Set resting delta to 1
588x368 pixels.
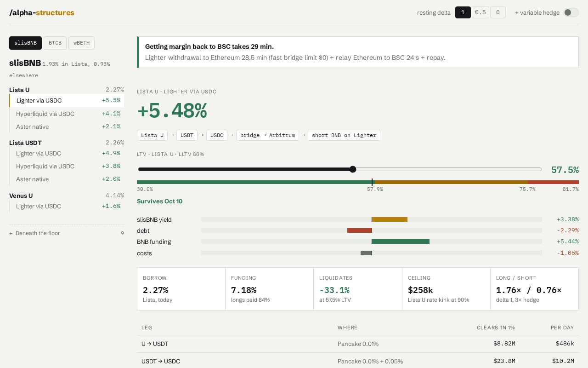[x=463, y=12]
